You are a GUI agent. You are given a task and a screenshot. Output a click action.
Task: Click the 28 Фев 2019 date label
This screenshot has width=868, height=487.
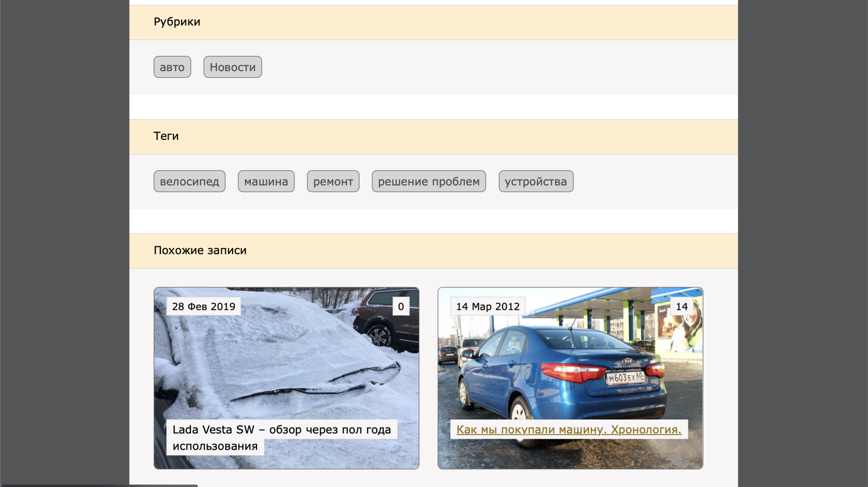[203, 306]
